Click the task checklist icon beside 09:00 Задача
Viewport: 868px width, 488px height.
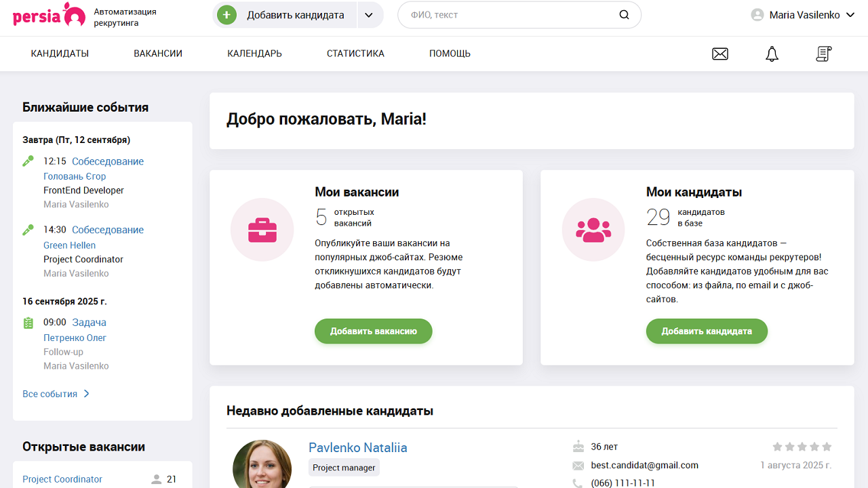pos(28,322)
